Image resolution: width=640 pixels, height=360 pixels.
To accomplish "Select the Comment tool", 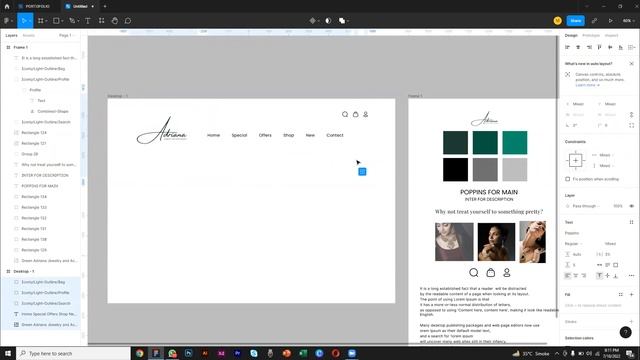I will [x=128, y=21].
